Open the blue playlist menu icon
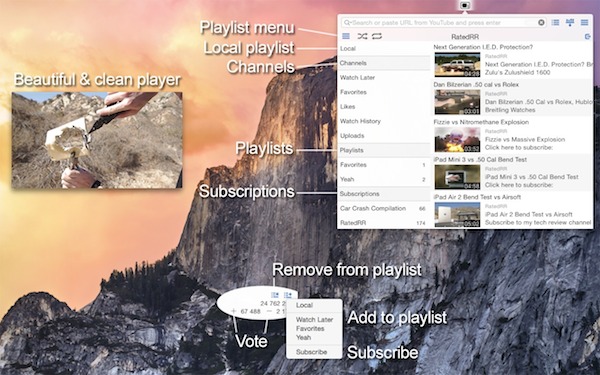This screenshot has width=600, height=375. (346, 36)
